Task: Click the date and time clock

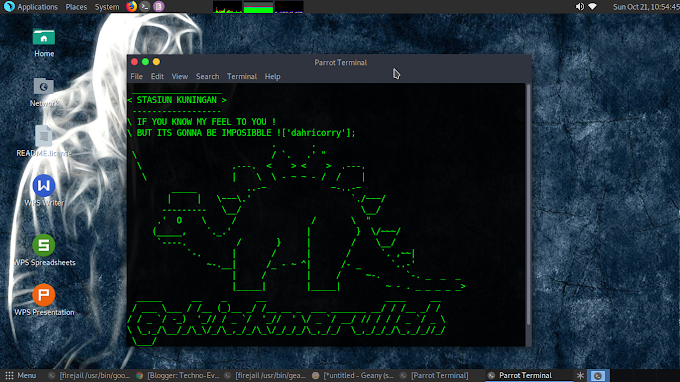Action: [645, 7]
